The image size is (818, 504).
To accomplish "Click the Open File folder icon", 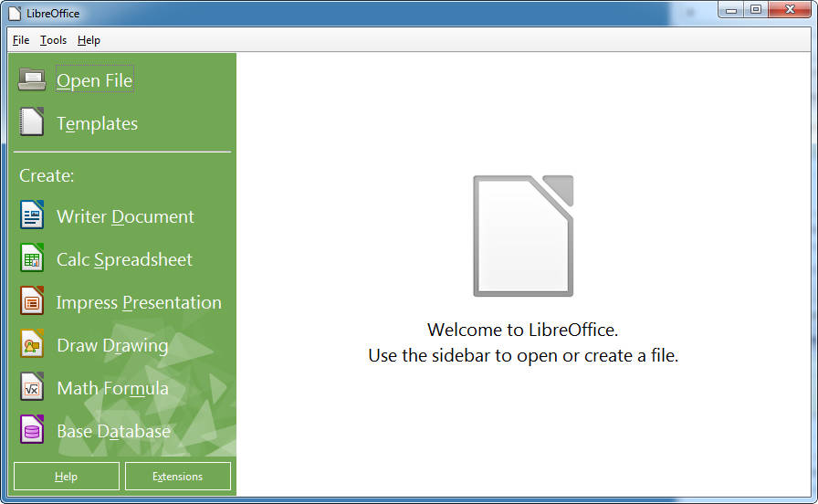I will coord(32,79).
